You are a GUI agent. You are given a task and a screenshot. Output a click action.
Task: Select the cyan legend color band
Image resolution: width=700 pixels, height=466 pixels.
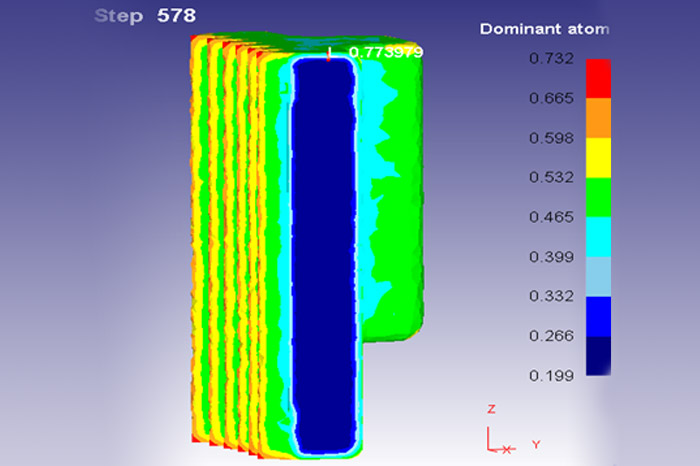597,236
